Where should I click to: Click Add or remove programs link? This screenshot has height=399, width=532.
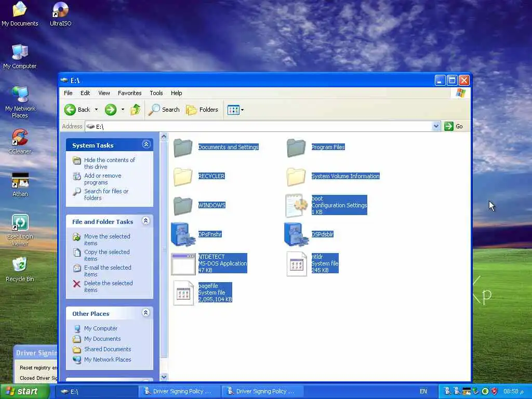[x=102, y=179]
